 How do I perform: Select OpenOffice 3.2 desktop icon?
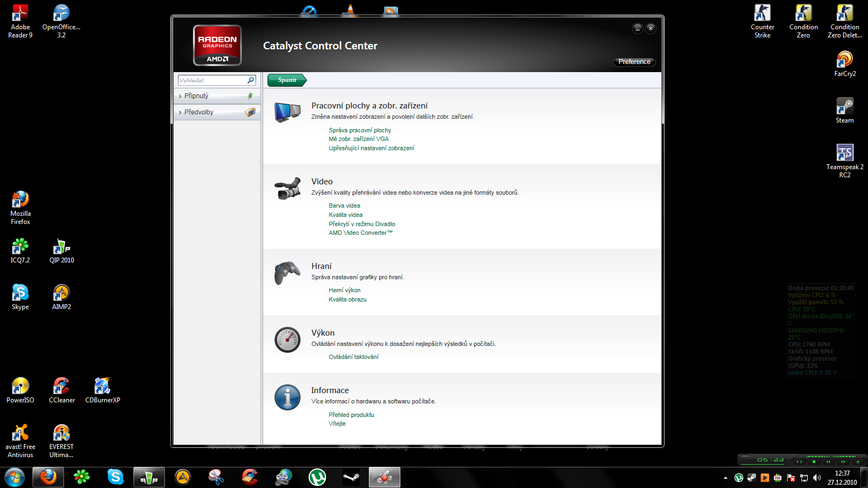61,22
